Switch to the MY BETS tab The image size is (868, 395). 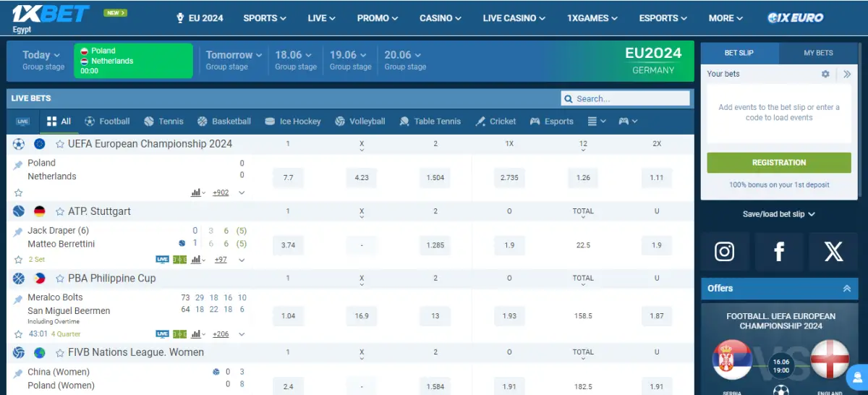pyautogui.click(x=818, y=53)
